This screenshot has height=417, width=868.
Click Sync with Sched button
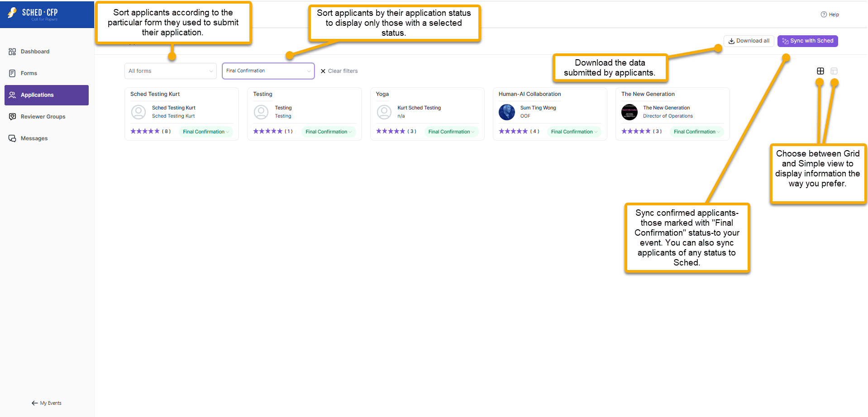pyautogui.click(x=808, y=41)
